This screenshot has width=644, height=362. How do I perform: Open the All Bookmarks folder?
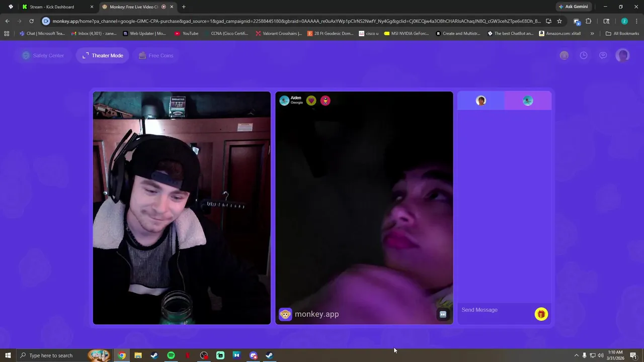coord(622,33)
